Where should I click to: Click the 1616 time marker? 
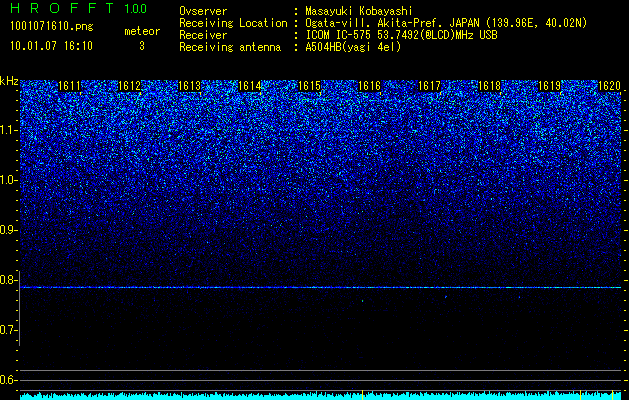pos(369,86)
